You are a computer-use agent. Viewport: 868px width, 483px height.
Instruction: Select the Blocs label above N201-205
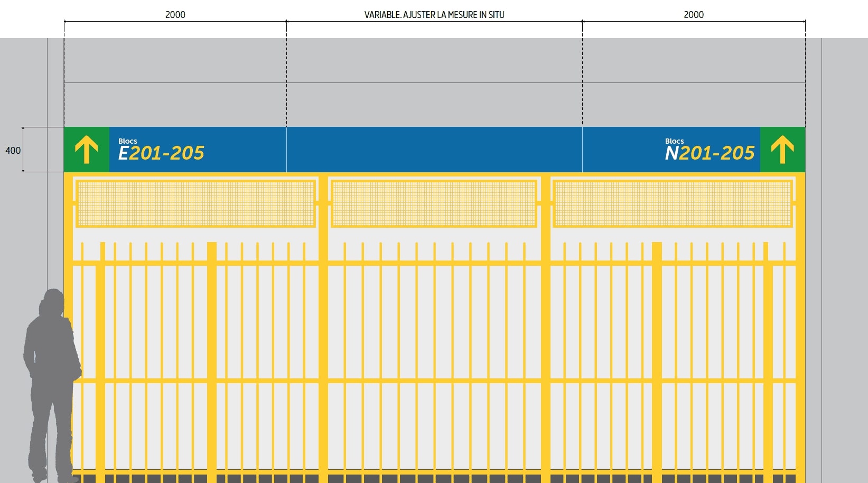click(x=674, y=141)
